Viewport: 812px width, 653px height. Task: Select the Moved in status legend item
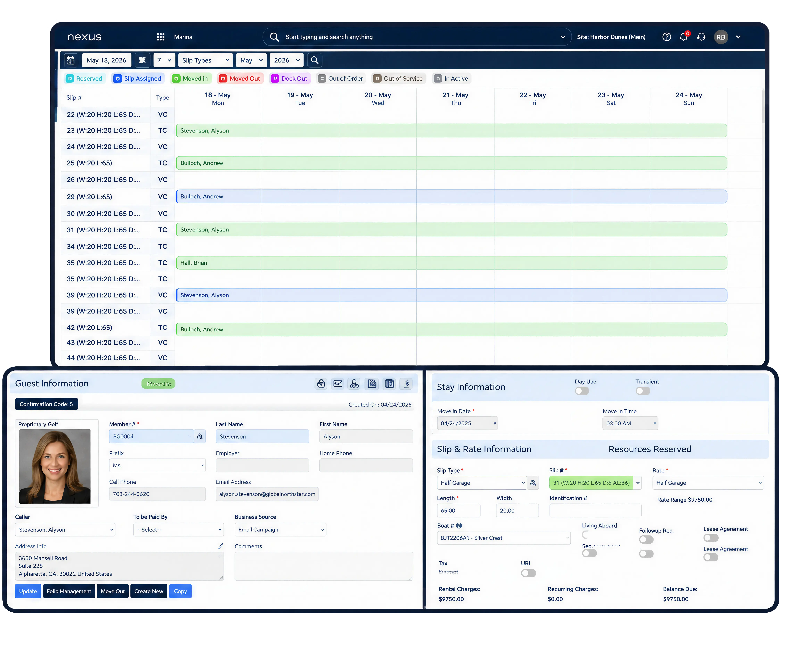(190, 78)
